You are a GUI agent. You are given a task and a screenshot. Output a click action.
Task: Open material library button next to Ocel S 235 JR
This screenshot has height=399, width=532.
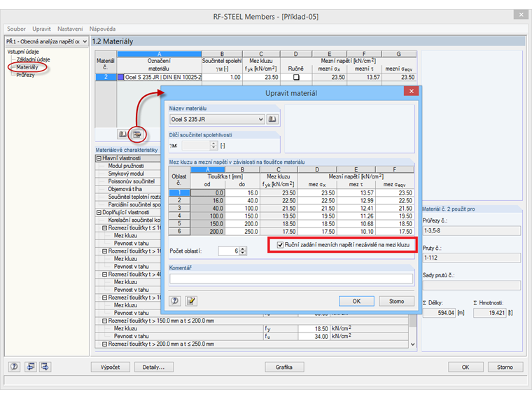point(272,119)
